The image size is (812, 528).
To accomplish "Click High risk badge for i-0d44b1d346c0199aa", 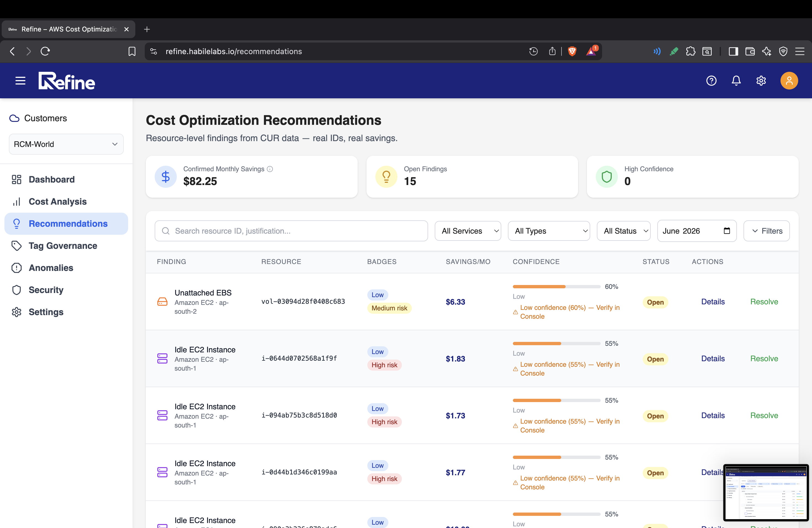I will [384, 479].
